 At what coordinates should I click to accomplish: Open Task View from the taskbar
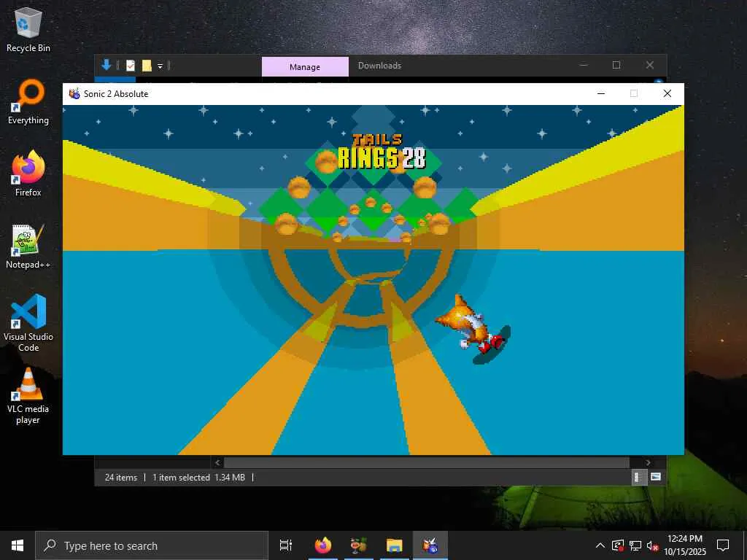(x=286, y=545)
